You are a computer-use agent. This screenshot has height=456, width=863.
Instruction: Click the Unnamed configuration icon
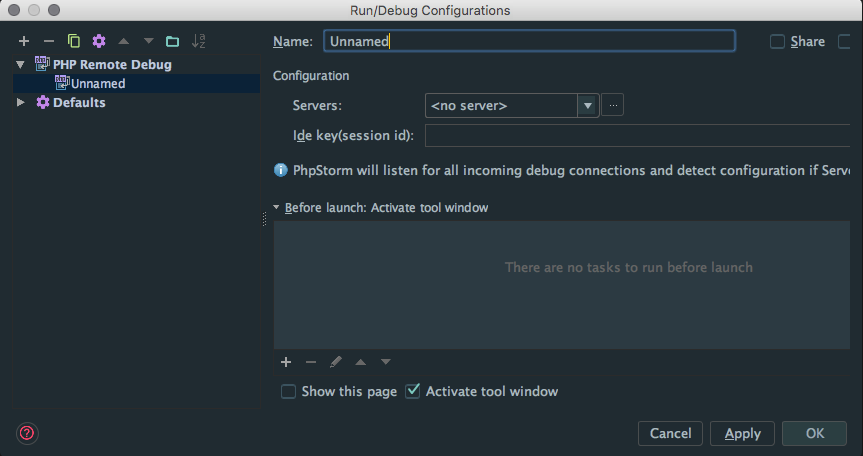point(62,83)
